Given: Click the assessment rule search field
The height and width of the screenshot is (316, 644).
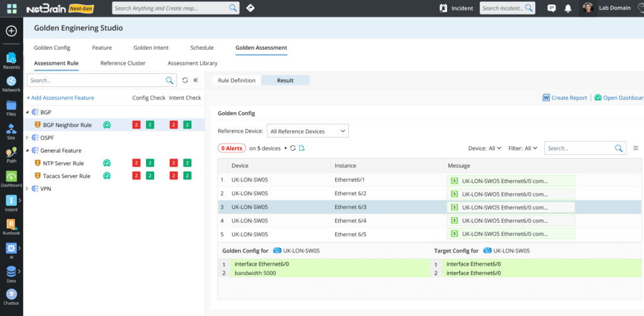Looking at the screenshot, I should click(101, 81).
